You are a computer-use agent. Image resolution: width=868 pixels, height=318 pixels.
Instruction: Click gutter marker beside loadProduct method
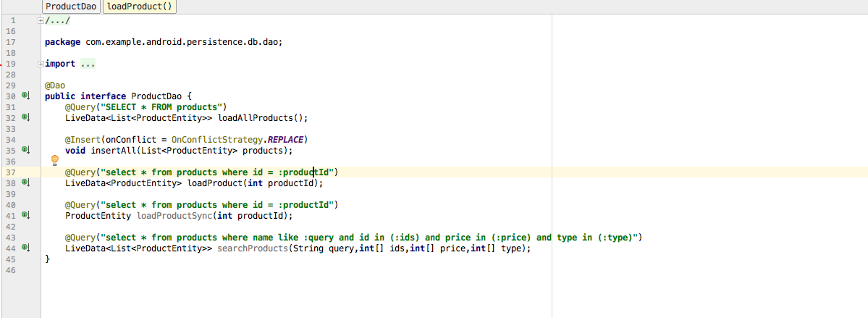point(25,183)
